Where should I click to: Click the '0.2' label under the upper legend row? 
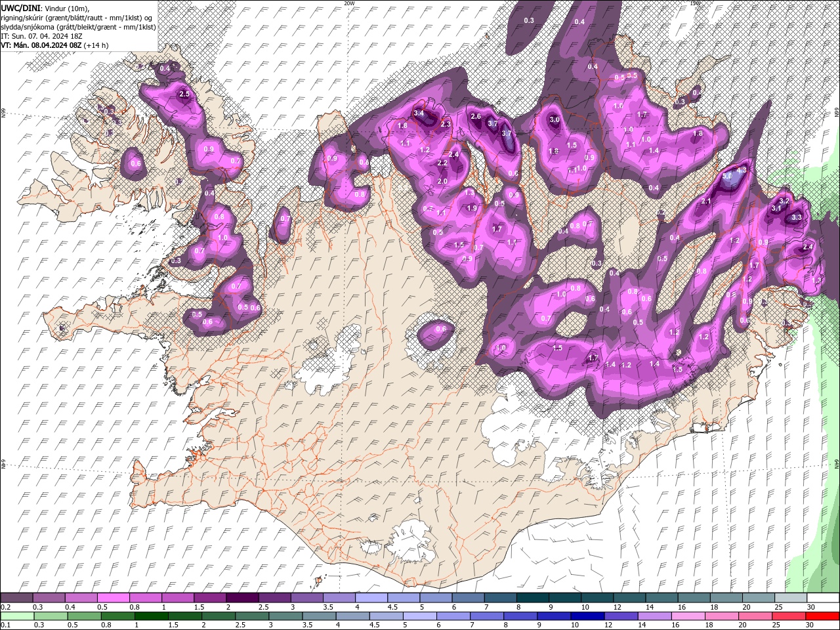[5, 607]
